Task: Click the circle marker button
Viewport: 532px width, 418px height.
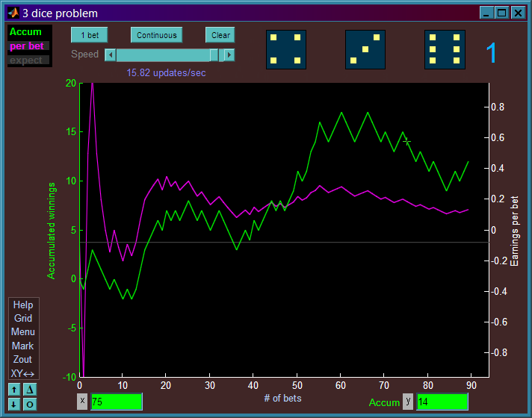Action: [x=30, y=404]
